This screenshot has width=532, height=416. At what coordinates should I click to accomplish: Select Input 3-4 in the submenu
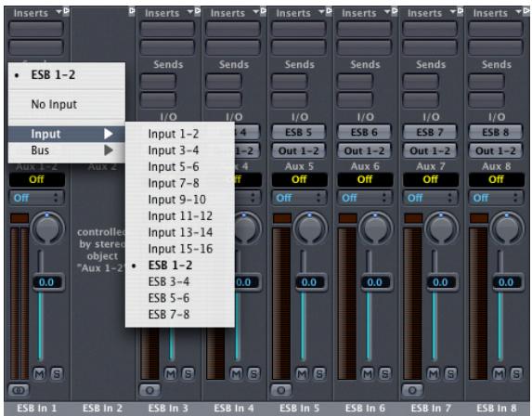(180, 150)
